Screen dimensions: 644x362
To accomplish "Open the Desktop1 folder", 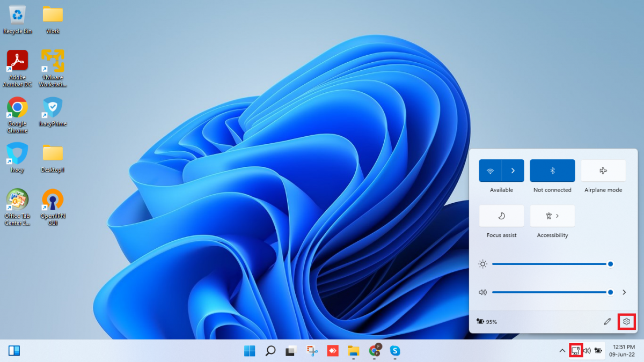I will [53, 158].
